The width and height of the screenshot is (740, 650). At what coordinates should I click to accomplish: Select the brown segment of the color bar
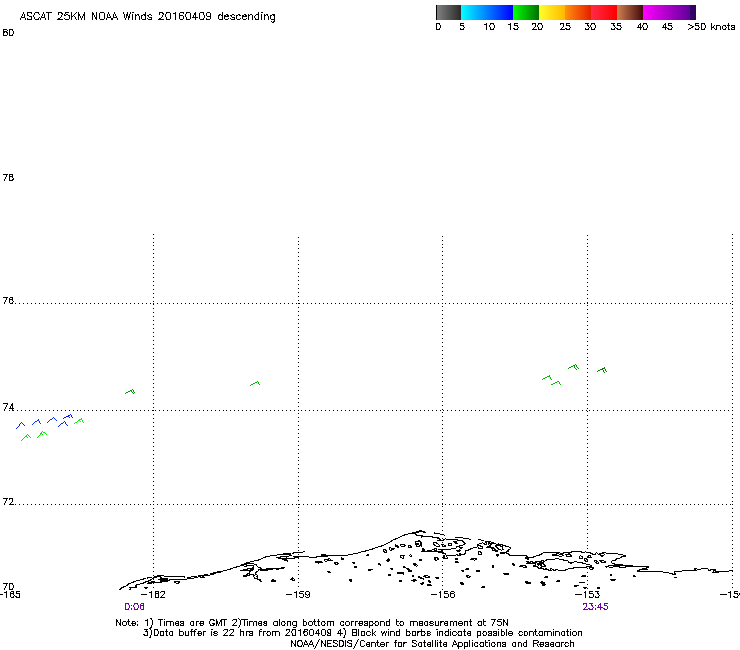point(630,12)
